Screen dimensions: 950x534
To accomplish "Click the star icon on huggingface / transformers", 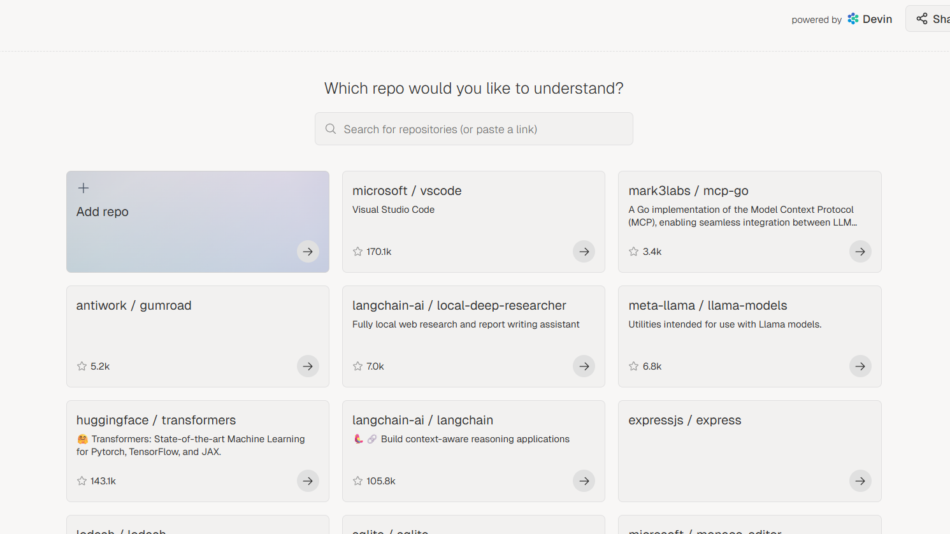I will (82, 481).
